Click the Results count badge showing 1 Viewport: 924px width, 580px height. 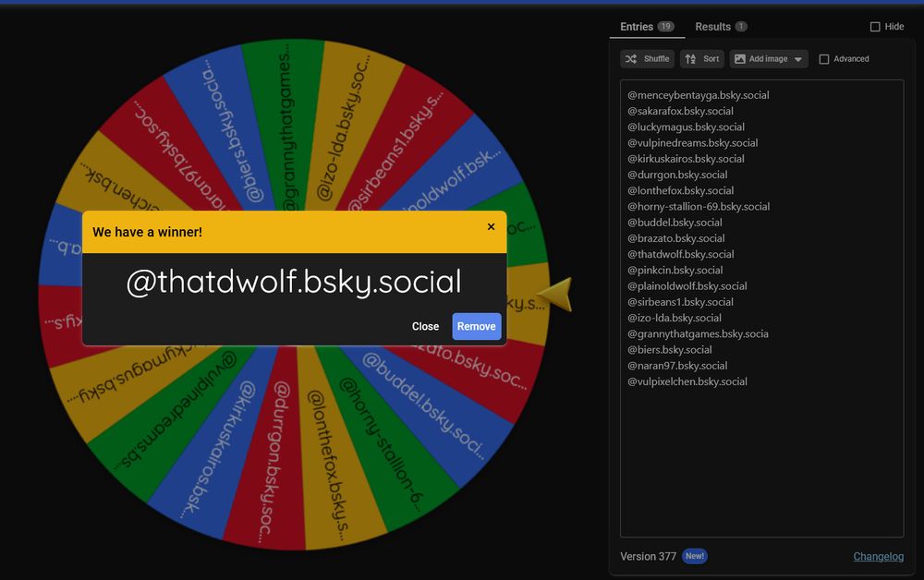click(x=741, y=26)
